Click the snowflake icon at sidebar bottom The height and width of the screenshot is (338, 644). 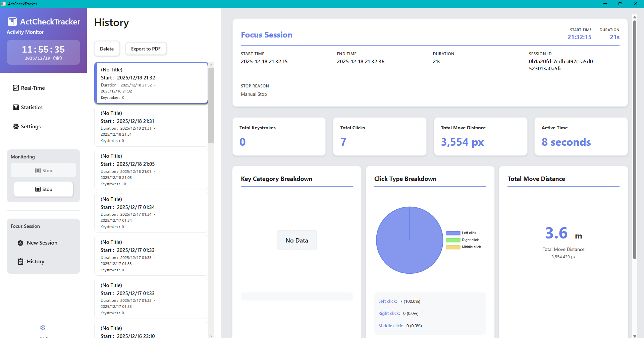tap(43, 328)
